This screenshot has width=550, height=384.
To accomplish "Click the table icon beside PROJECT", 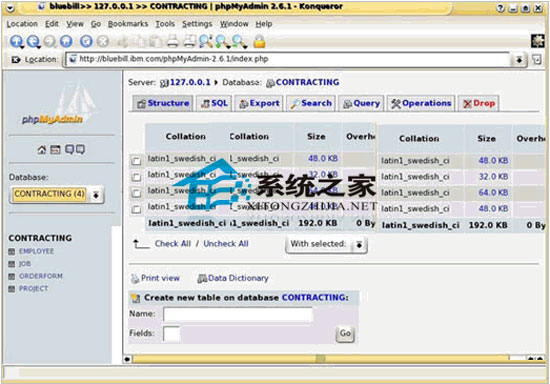I will click(12, 289).
